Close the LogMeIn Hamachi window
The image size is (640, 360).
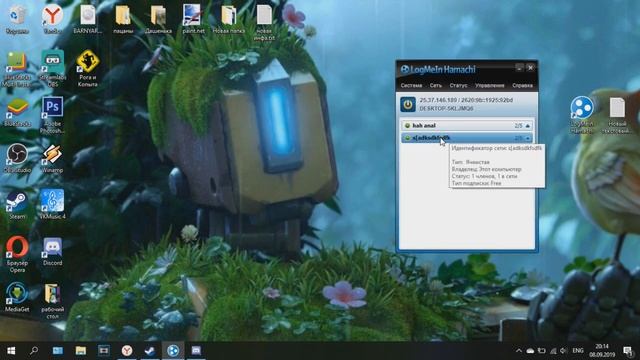pos(530,68)
